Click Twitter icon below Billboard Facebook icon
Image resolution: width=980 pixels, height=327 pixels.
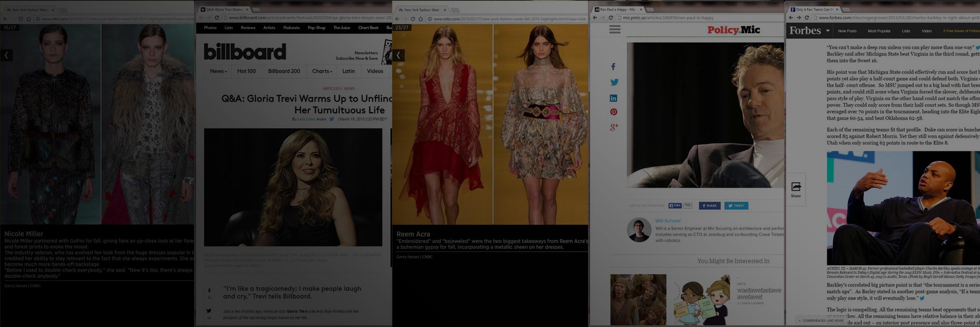[209, 311]
